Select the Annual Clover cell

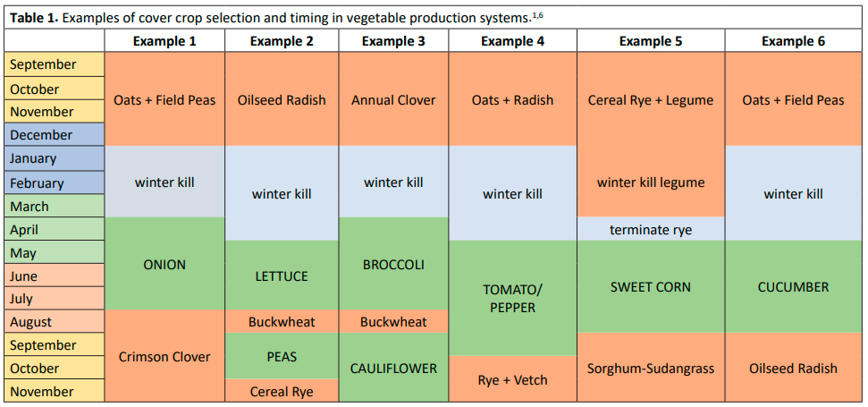click(393, 100)
